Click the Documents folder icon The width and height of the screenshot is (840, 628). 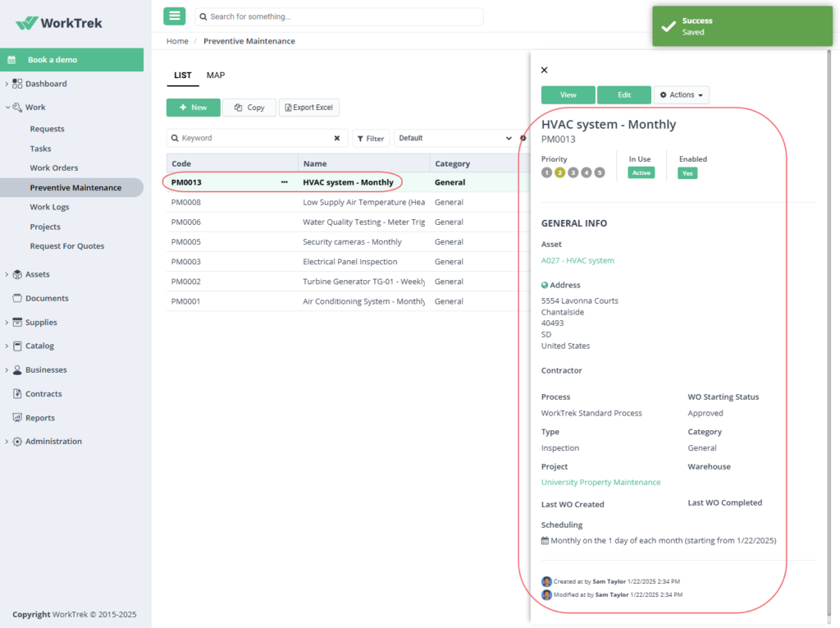pos(17,298)
